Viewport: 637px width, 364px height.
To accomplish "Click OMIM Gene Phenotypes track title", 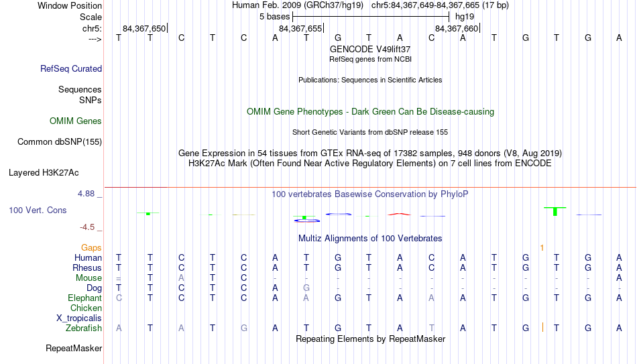I will coord(370,112).
